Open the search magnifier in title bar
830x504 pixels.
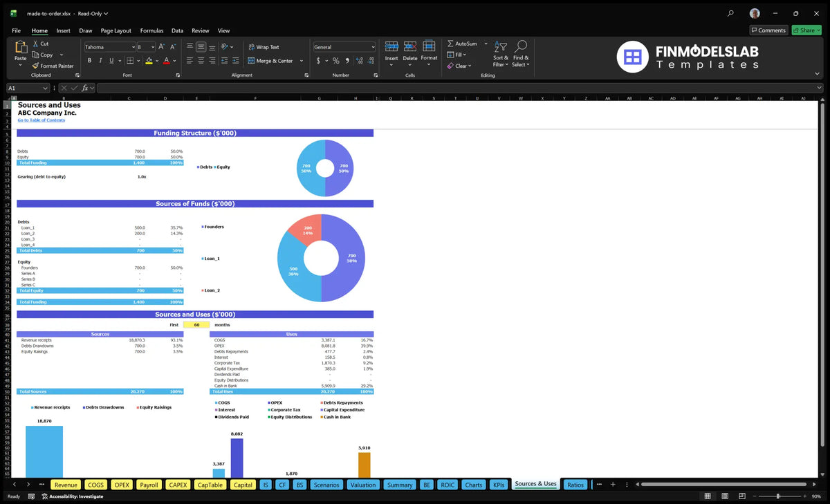coord(730,13)
